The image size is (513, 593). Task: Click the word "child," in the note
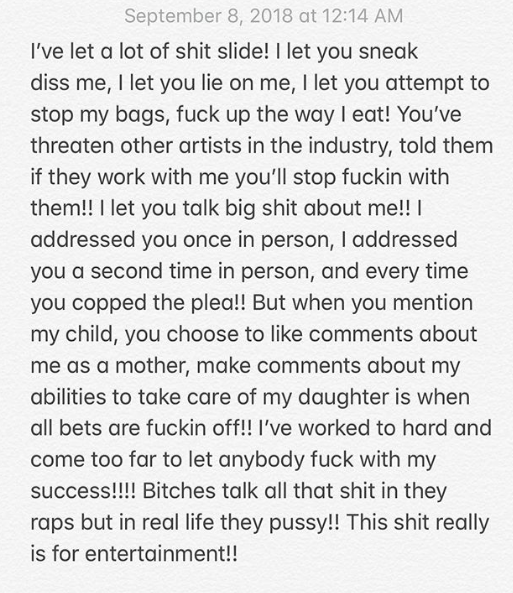(x=91, y=334)
